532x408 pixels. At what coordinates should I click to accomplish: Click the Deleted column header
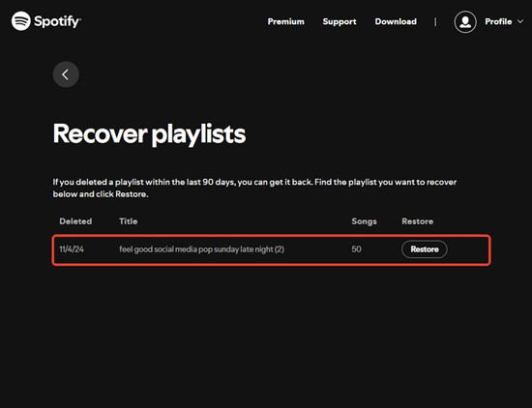75,221
